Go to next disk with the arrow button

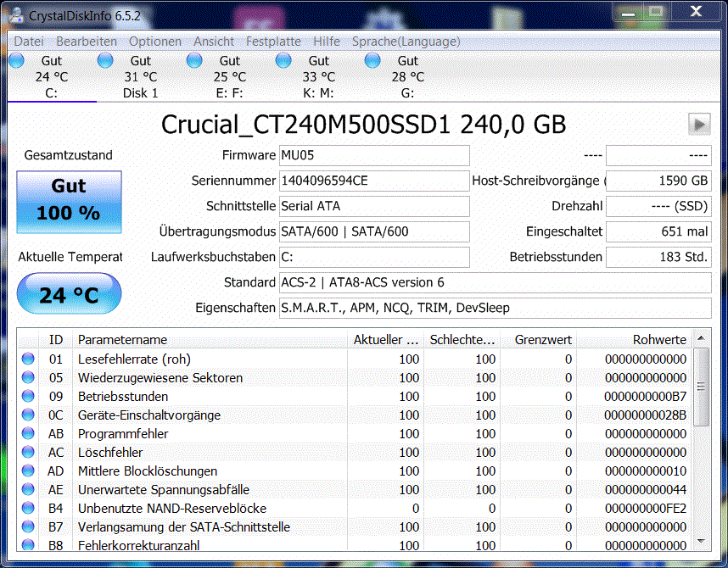[x=699, y=125]
